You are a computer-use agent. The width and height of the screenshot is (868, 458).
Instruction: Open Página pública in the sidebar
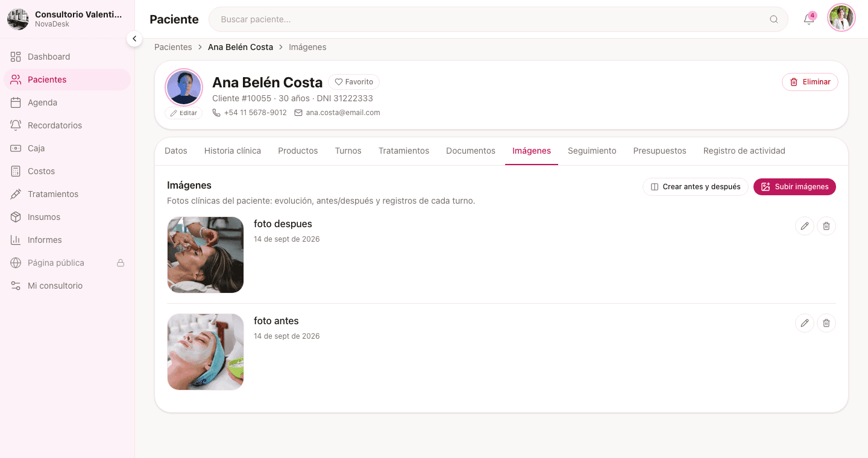pos(67,263)
